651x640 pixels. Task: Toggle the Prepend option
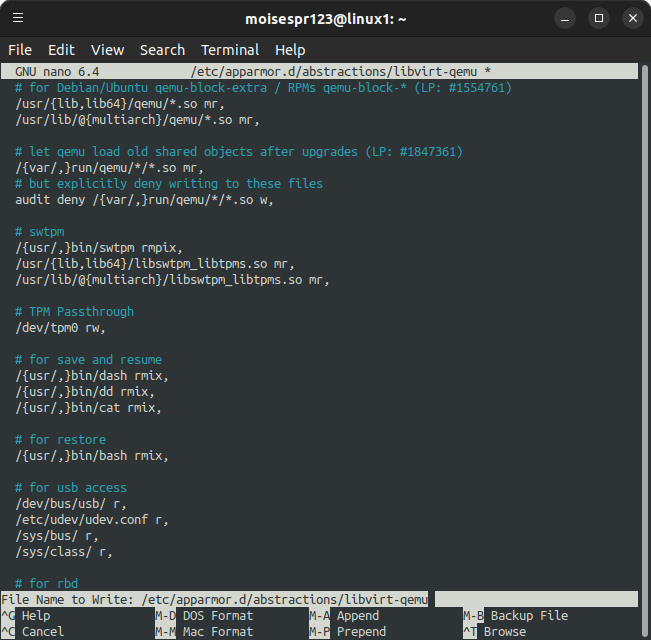[360, 632]
